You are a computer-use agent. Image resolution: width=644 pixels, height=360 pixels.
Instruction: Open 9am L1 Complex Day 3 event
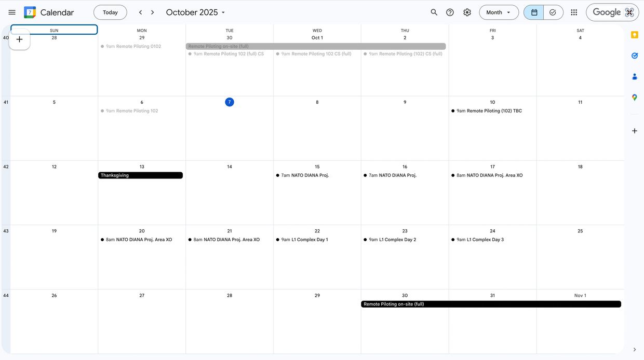coord(492,240)
